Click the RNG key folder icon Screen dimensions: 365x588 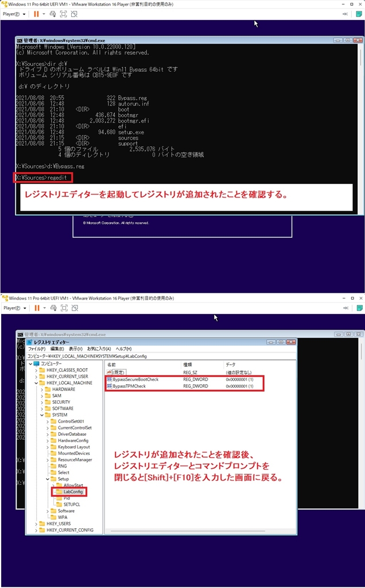[x=53, y=466]
